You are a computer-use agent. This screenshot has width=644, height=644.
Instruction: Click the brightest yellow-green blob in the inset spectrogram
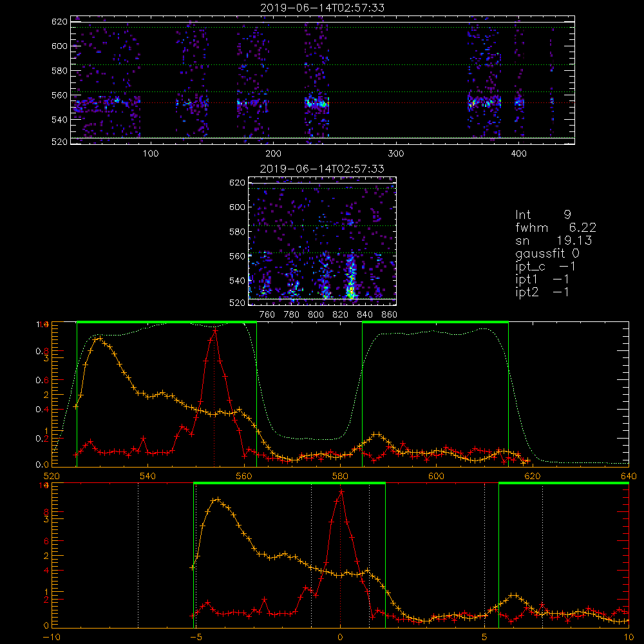[351, 291]
